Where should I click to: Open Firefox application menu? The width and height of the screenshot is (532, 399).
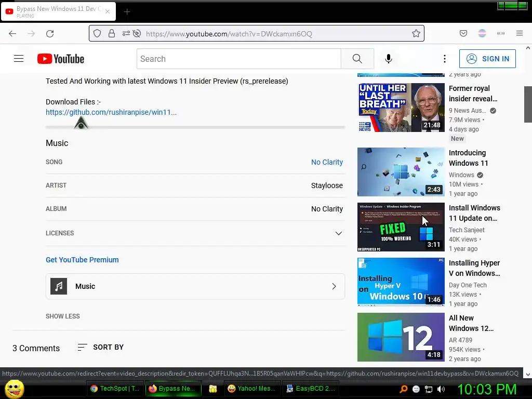[x=520, y=33]
